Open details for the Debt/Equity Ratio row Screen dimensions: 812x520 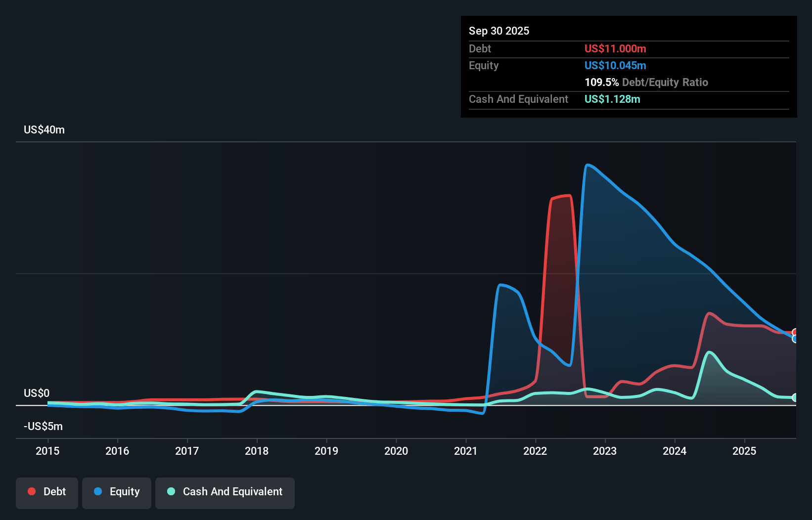tap(646, 82)
